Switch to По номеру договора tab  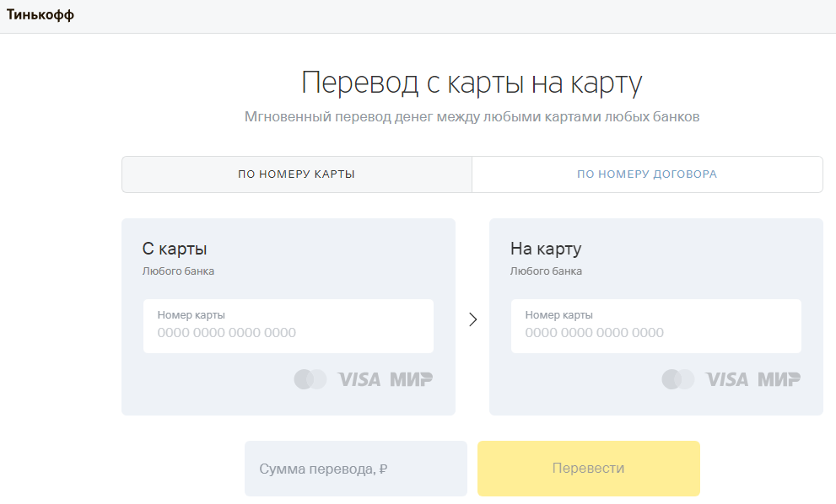[x=647, y=174]
